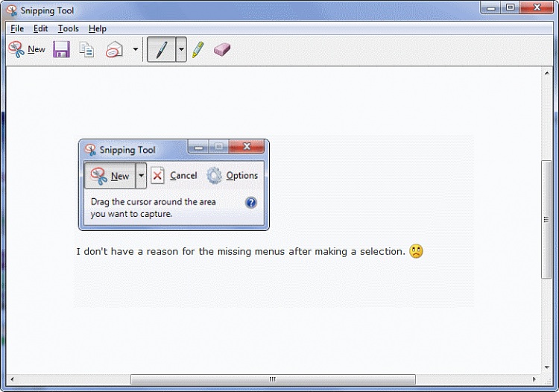Open the Edit menu
Screen dimensions: 559x392
[x=41, y=28]
